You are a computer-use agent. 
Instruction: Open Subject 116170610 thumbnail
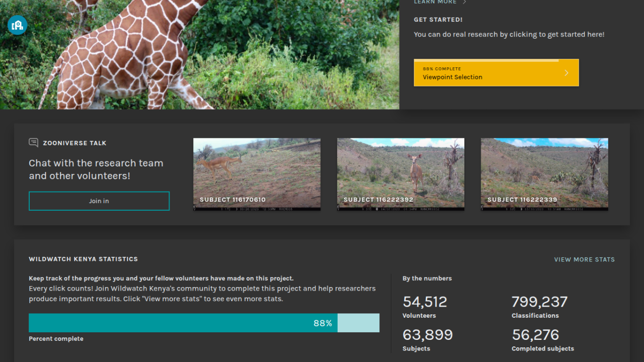pos(257,174)
